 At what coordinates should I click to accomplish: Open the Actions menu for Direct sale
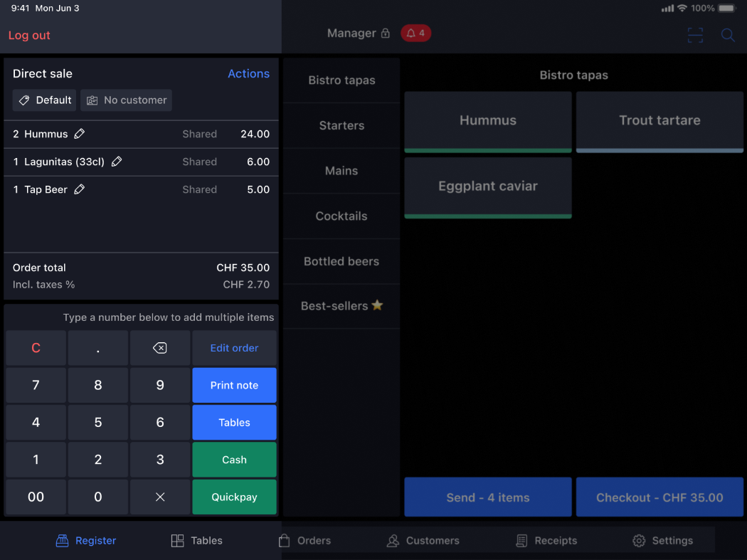248,74
